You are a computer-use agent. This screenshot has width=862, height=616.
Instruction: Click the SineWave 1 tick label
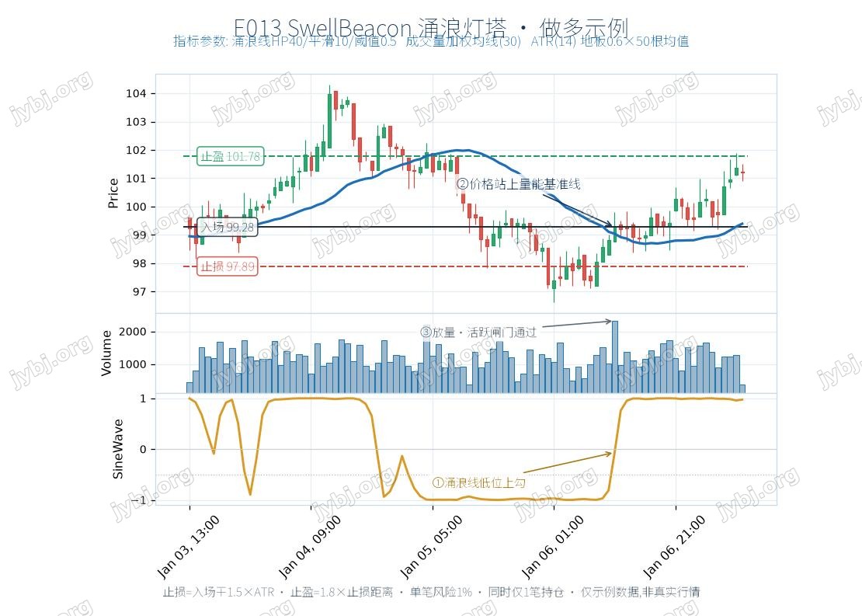click(x=144, y=398)
